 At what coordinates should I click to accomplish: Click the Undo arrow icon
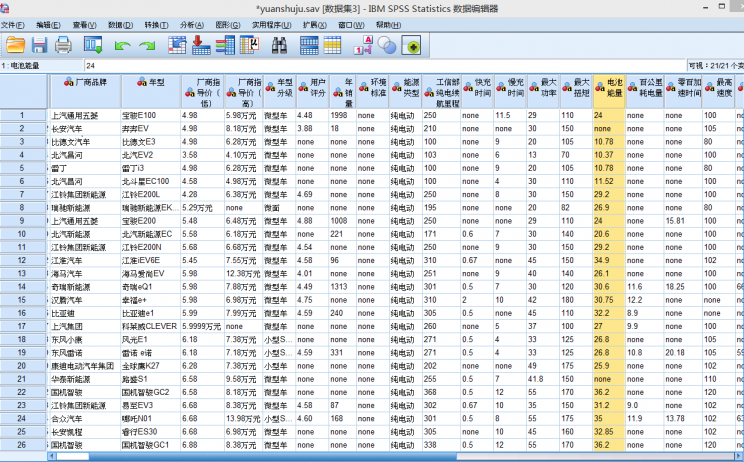pyautogui.click(x=122, y=45)
